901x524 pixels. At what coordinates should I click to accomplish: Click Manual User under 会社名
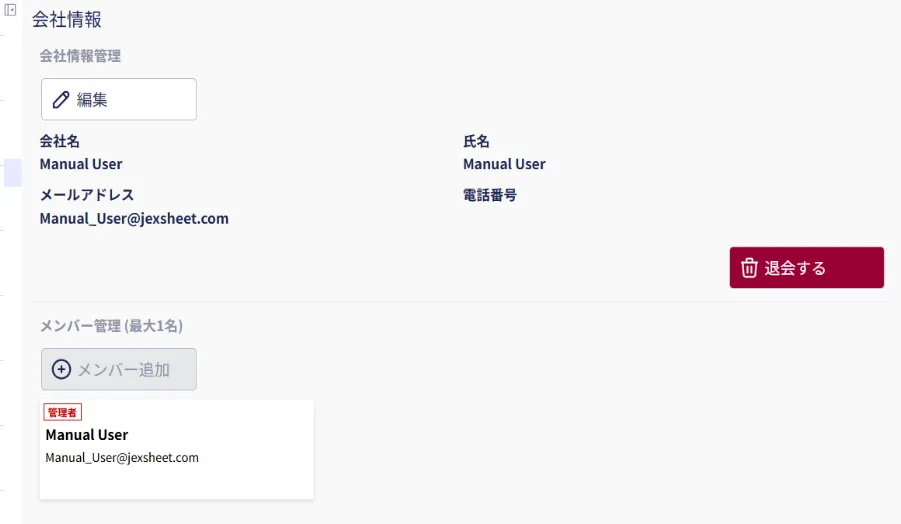pos(81,164)
